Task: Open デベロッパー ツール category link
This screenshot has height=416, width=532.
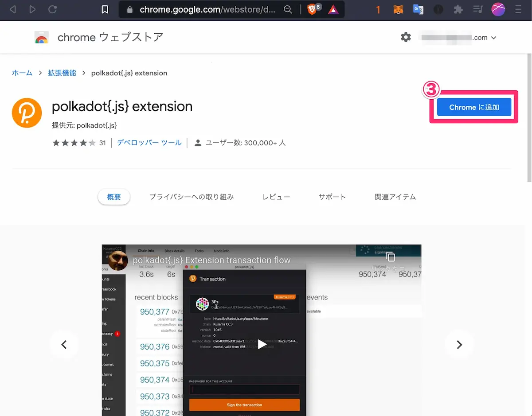Action: coord(149,143)
